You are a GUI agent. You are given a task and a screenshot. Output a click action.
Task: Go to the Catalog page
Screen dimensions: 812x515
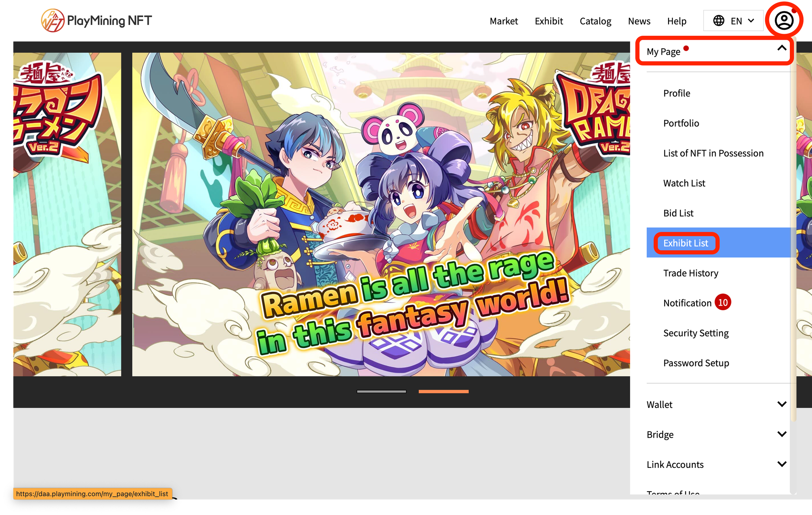coord(595,21)
